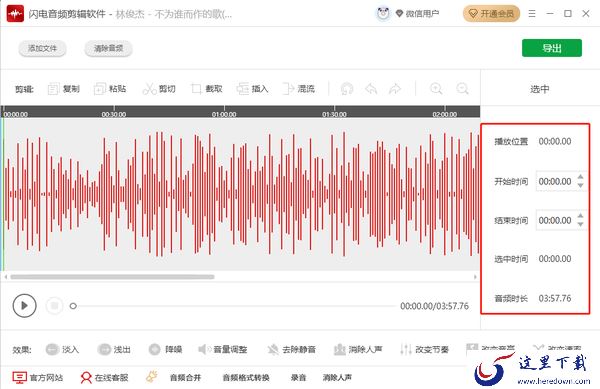Zoom in on the waveform
This screenshot has height=389, width=600.
click(436, 89)
